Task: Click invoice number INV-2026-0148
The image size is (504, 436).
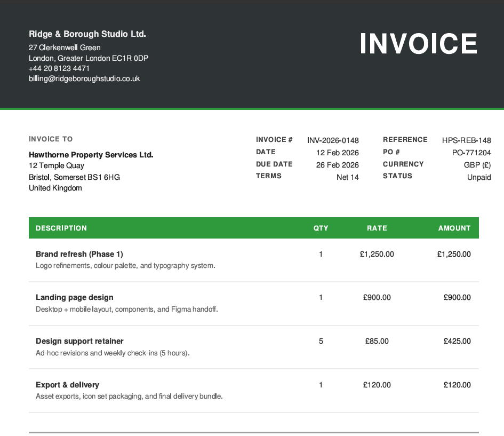Action: click(333, 140)
